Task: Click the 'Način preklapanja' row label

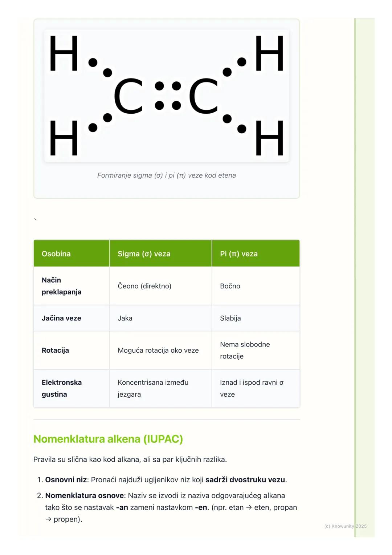Action: (x=61, y=286)
